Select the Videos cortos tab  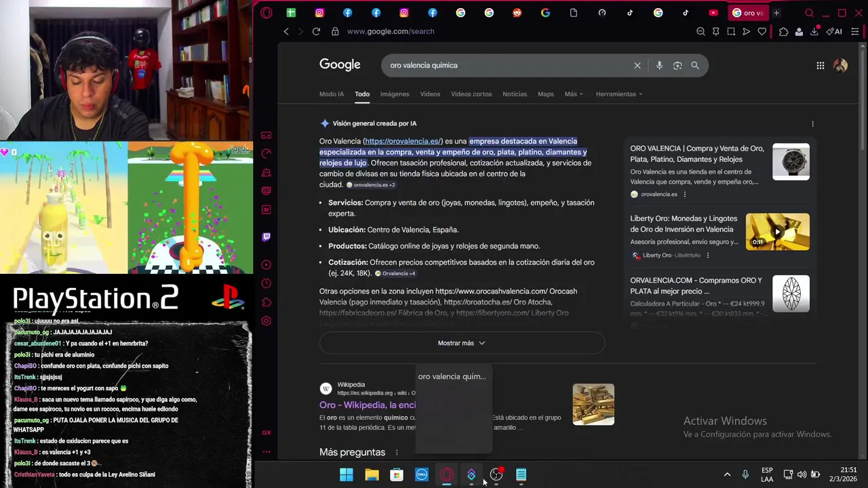(x=471, y=94)
